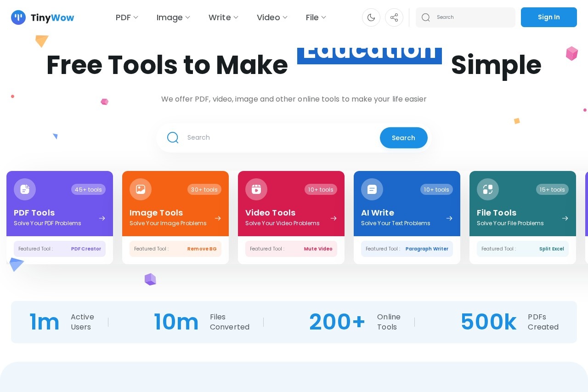Click the File Tools card icon
Screen dimensions: 588x392
(488, 189)
